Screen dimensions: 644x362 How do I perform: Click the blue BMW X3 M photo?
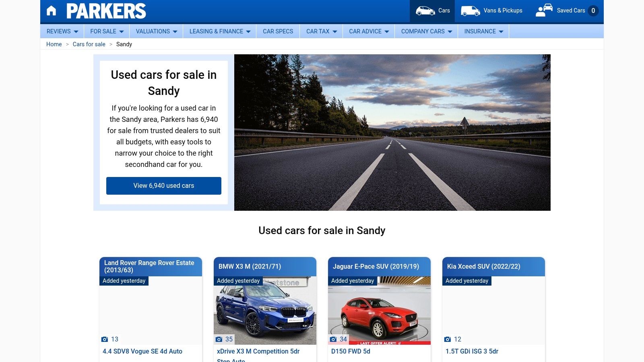(x=265, y=311)
